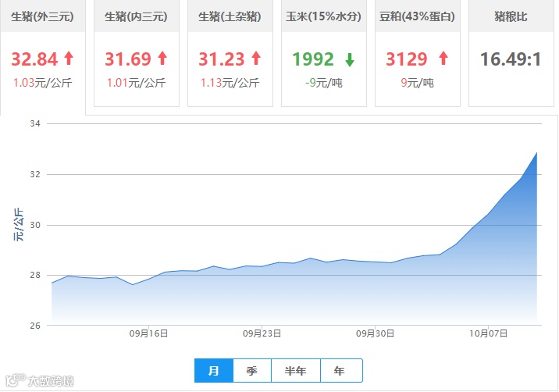Screen dimensions: 559x392
Task: Click the 16.49:1 ratio value
Action: click(511, 59)
